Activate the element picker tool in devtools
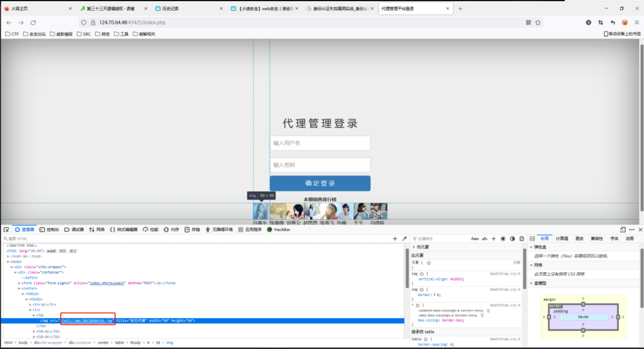644x349 pixels. (6, 230)
